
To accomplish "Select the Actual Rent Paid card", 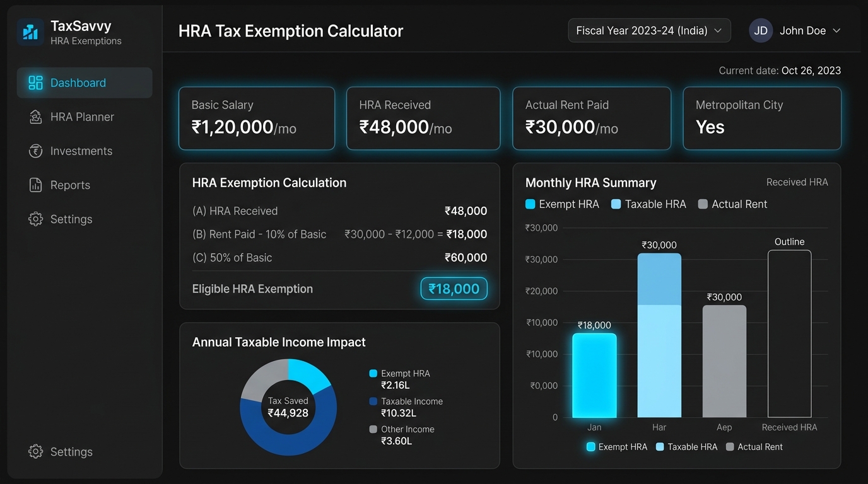I will tap(592, 118).
